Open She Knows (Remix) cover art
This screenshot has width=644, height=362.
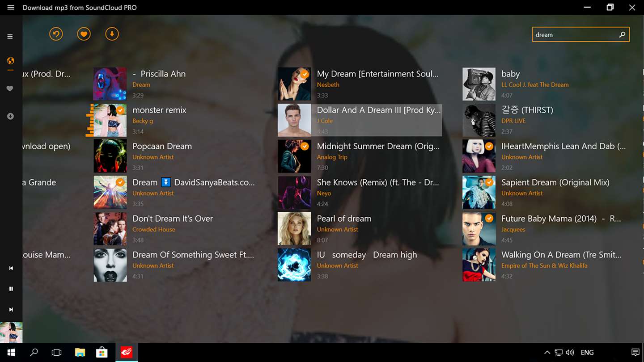point(294,193)
